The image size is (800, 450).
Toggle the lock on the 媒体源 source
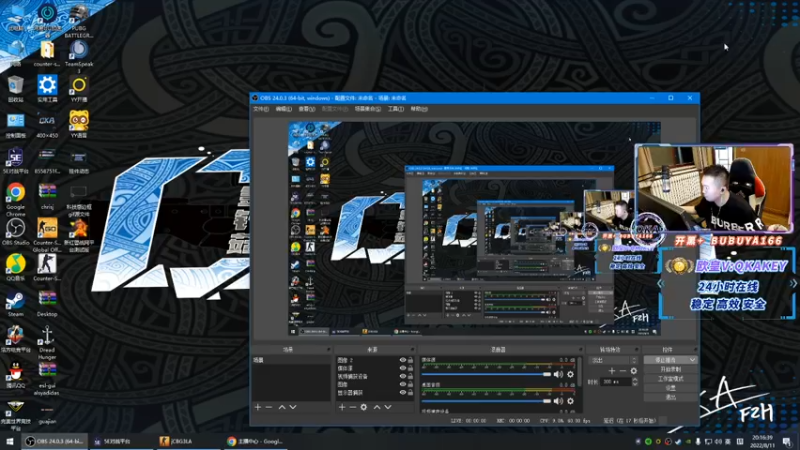pyautogui.click(x=410, y=368)
